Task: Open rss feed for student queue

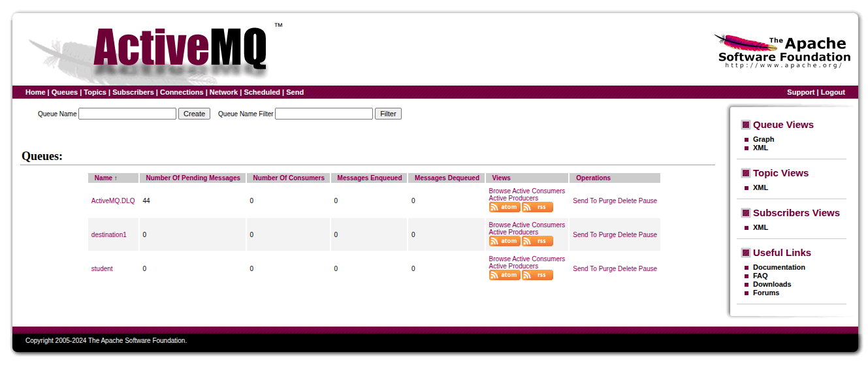Action: pos(538,275)
